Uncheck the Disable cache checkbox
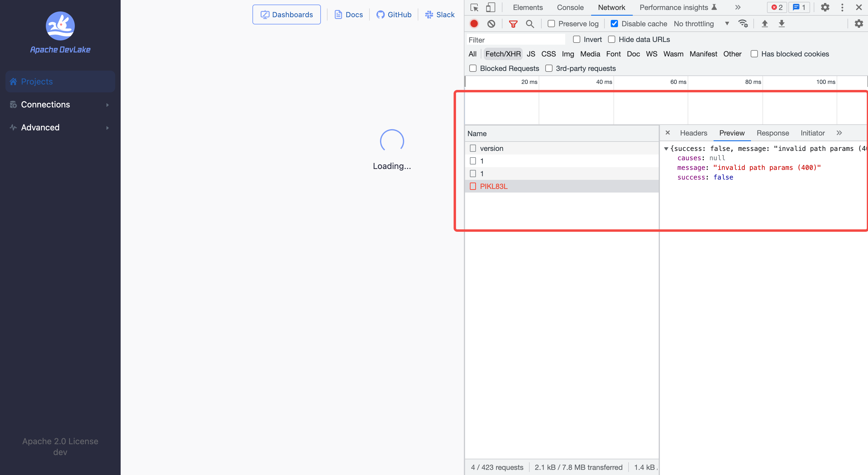Image resolution: width=868 pixels, height=475 pixels. 614,24
